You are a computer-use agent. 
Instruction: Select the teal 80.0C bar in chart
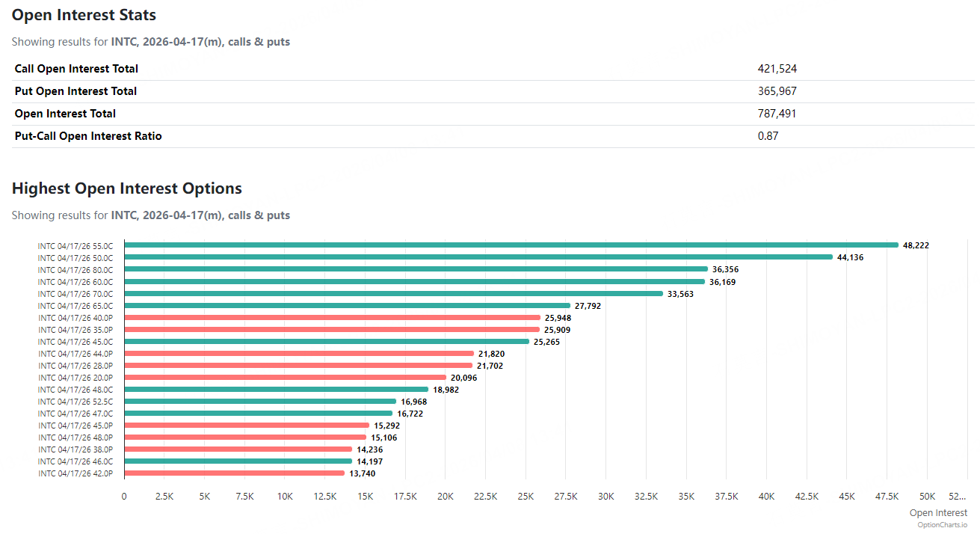pyautogui.click(x=416, y=268)
